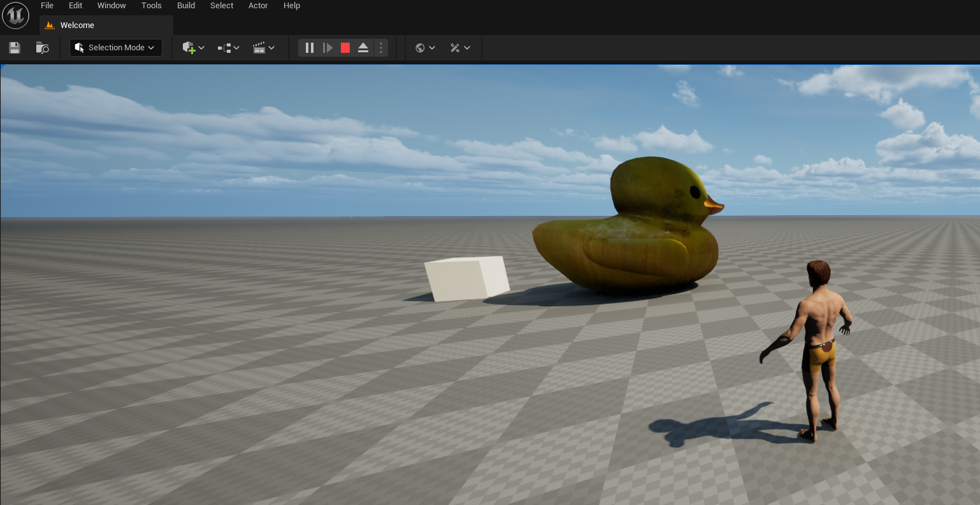Select the giant rubber duck in viewport

631,242
